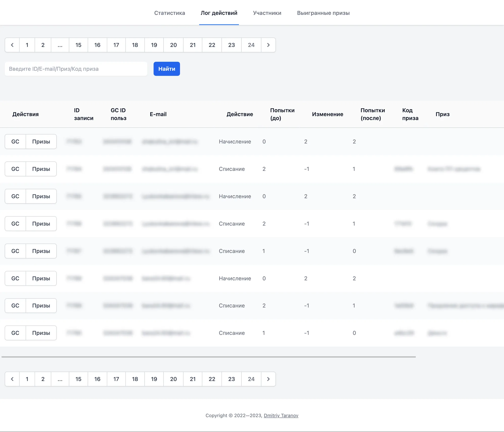Image resolution: width=504 pixels, height=432 pixels.
Task: Click the Действие column header
Action: 240,114
